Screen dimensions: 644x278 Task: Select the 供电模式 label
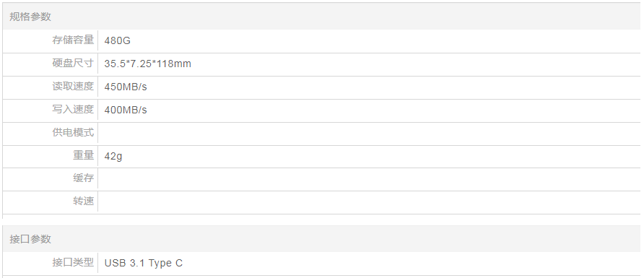pos(73,132)
